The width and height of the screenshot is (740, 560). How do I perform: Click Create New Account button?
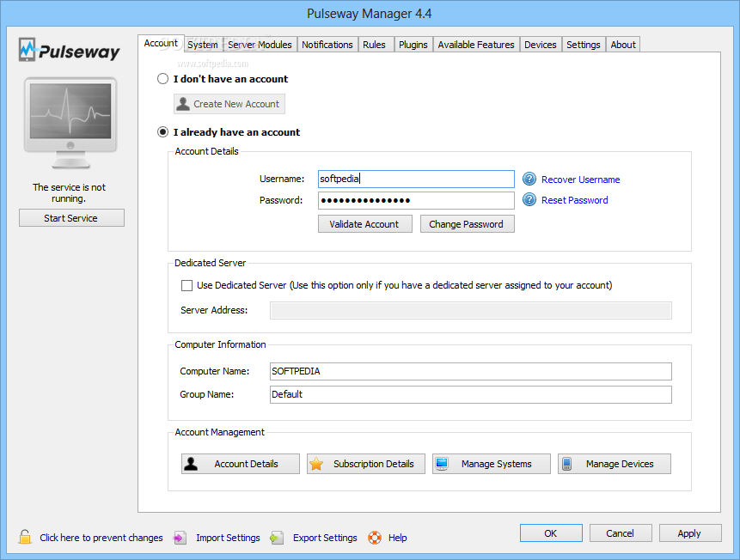[229, 104]
